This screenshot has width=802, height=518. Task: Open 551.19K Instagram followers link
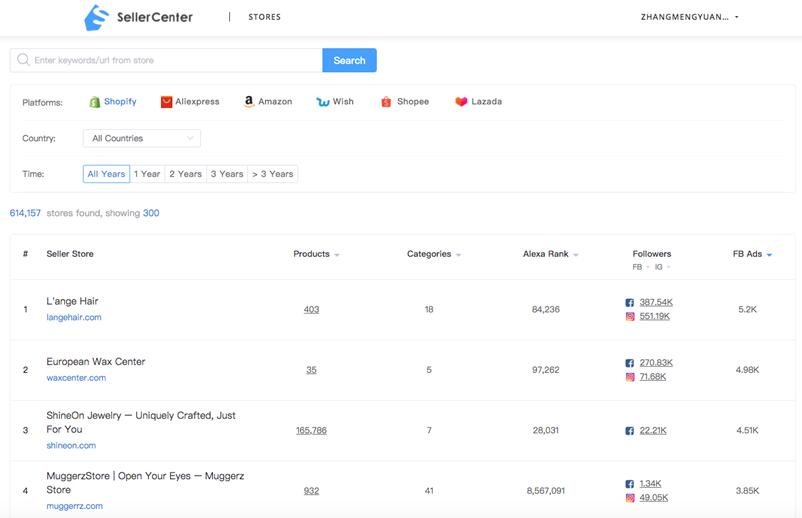(x=655, y=316)
